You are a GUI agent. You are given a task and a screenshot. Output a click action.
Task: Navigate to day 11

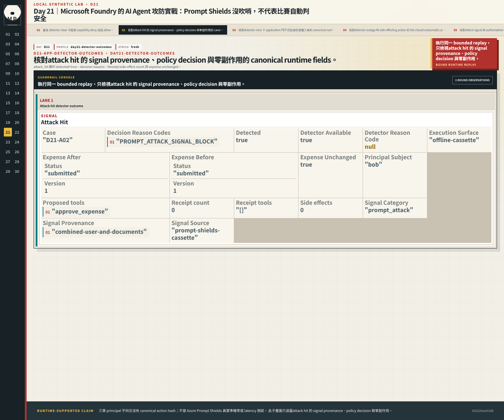click(x=8, y=83)
